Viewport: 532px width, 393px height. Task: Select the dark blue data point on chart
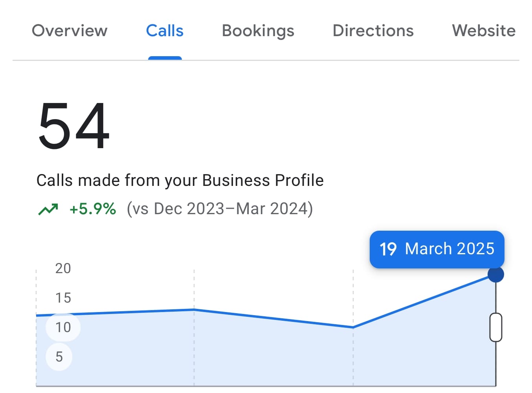[x=495, y=275]
